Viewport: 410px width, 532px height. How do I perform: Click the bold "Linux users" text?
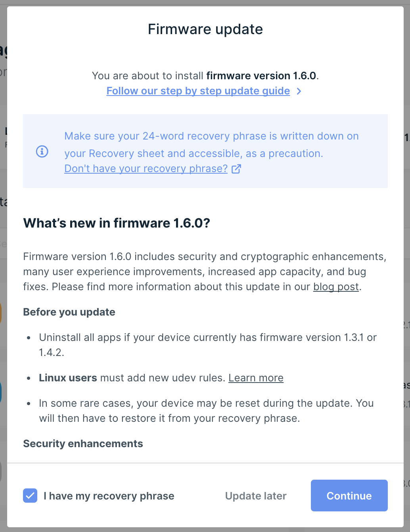[x=68, y=378]
